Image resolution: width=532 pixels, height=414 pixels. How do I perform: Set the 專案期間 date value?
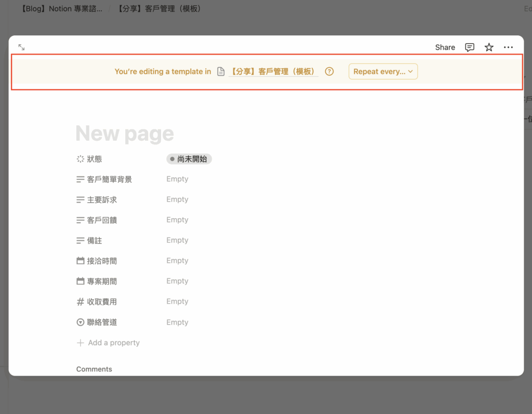point(177,281)
